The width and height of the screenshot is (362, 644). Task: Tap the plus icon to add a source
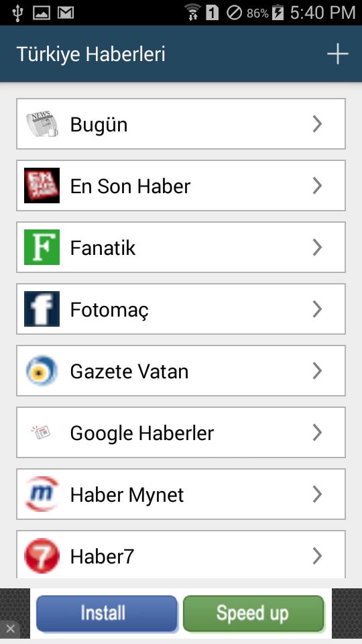click(x=337, y=54)
